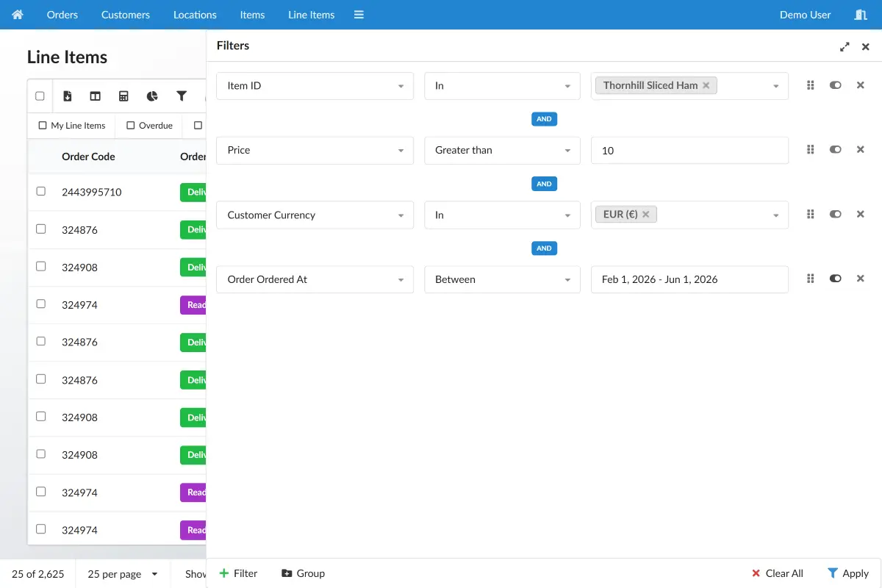
Task: Open the Customers menu item
Action: click(x=126, y=15)
